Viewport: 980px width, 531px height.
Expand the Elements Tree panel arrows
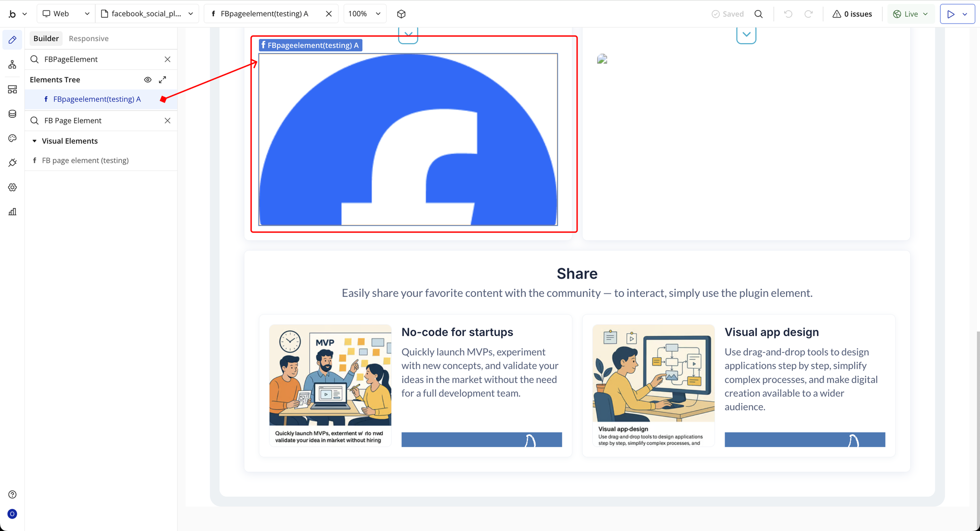coord(163,79)
